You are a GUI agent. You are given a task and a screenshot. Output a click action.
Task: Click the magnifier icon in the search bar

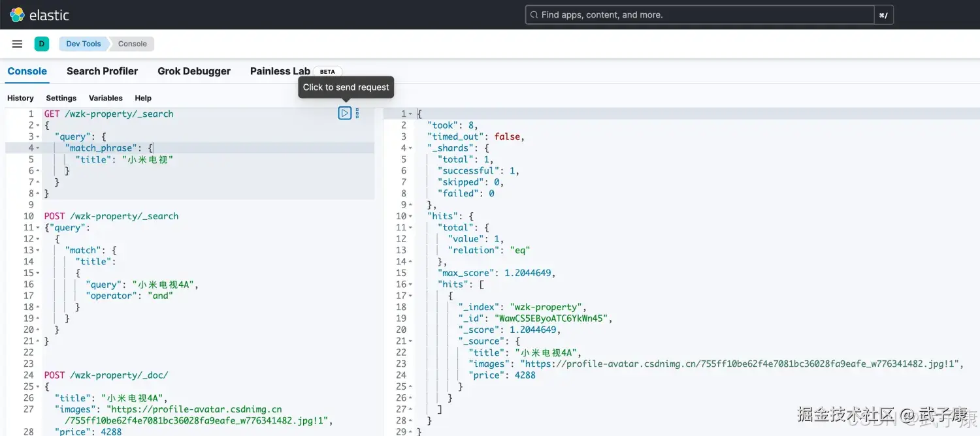[x=534, y=14]
